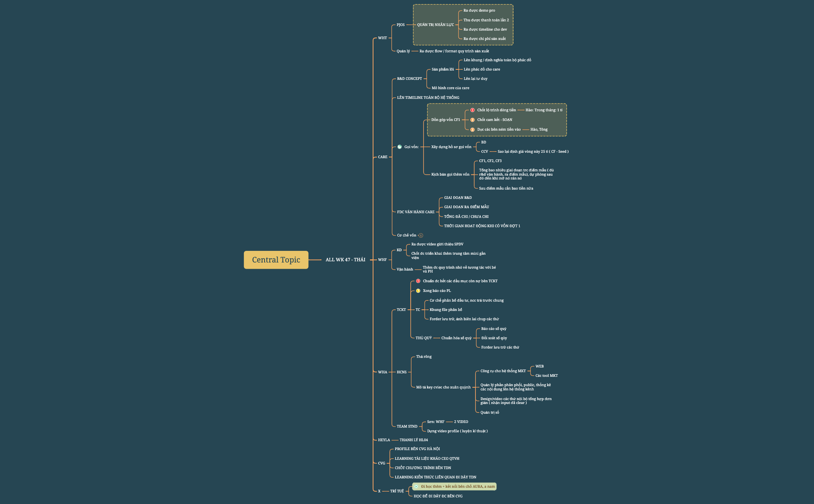Viewport: 814px width, 504px height.
Task: Click priority 1 marker on Chuẩn đc hết các đầu mục
Action: pyautogui.click(x=418, y=281)
